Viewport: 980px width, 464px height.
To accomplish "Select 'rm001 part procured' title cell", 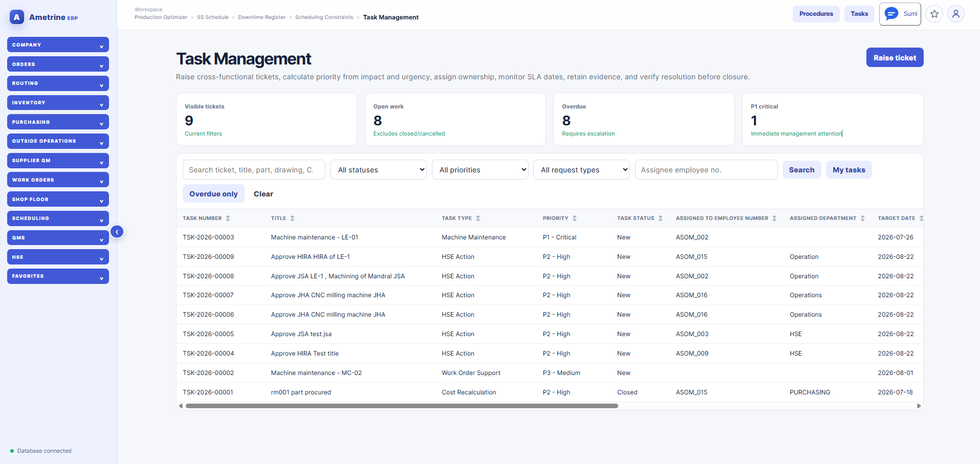I will point(301,392).
